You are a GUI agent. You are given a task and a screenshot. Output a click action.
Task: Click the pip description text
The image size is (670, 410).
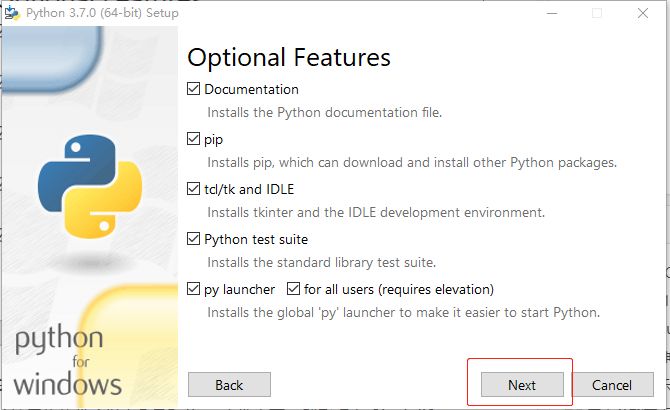click(x=412, y=163)
